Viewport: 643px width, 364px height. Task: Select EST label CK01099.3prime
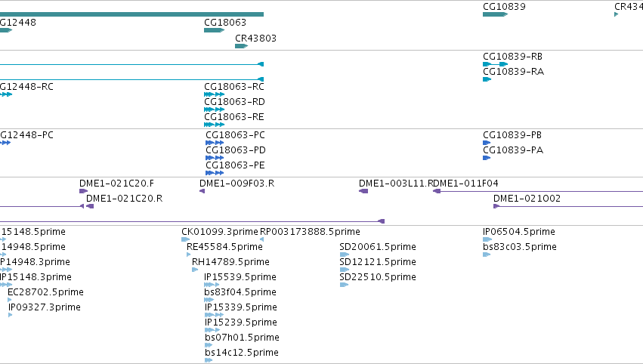click(x=220, y=232)
